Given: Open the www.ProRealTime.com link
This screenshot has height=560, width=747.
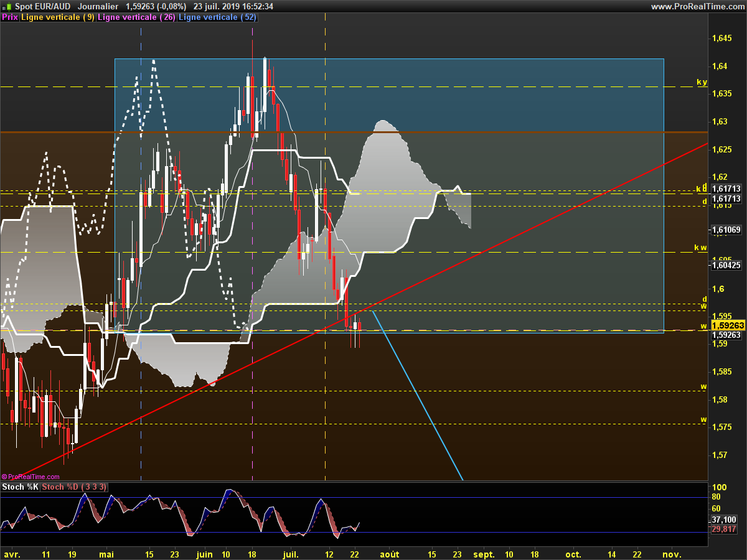Looking at the screenshot, I should coord(697,6).
